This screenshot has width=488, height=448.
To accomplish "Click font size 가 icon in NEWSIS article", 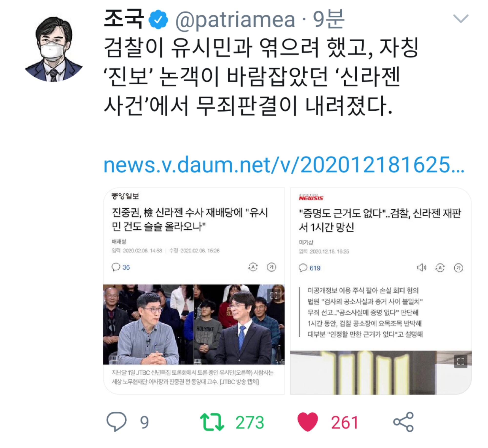I will pos(458,268).
